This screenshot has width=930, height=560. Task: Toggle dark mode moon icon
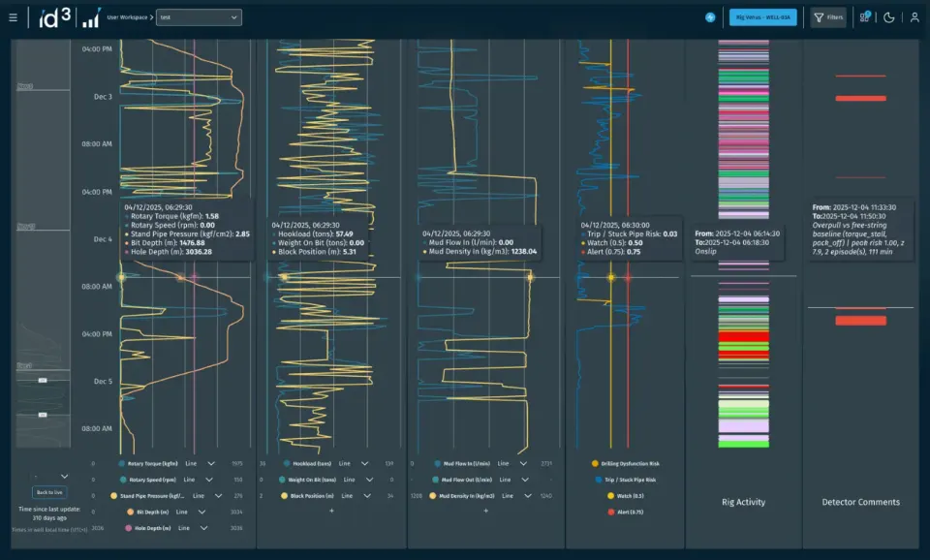888,17
